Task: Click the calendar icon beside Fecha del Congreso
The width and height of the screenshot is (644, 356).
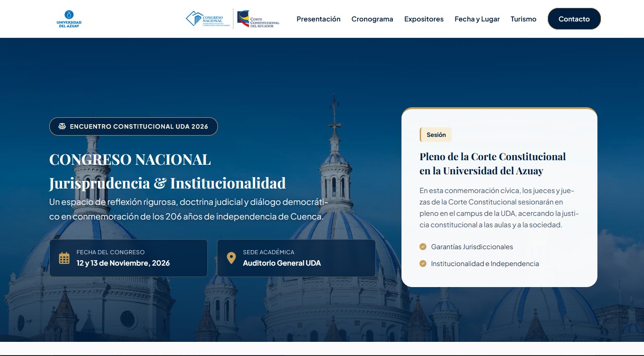Action: (64, 258)
